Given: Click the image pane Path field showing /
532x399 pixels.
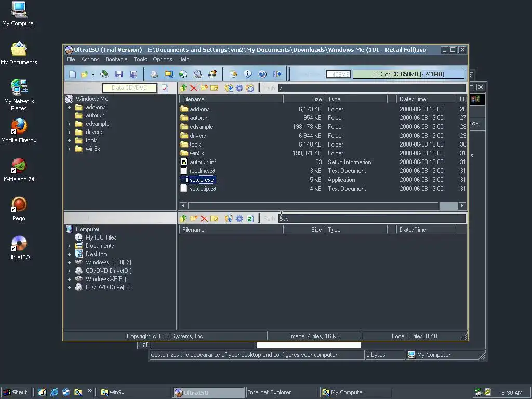Looking at the screenshot, I should pyautogui.click(x=372, y=88).
